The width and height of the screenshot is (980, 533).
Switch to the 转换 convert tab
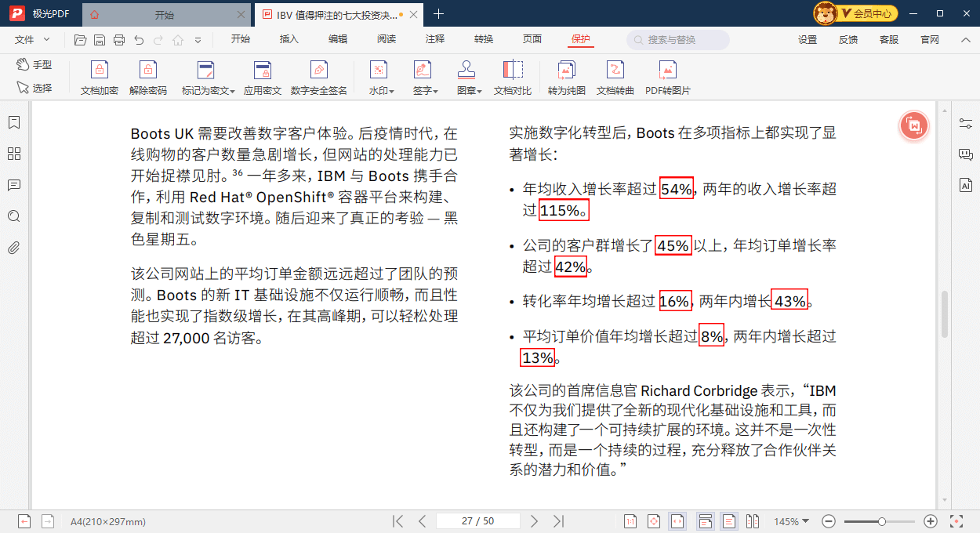(484, 39)
